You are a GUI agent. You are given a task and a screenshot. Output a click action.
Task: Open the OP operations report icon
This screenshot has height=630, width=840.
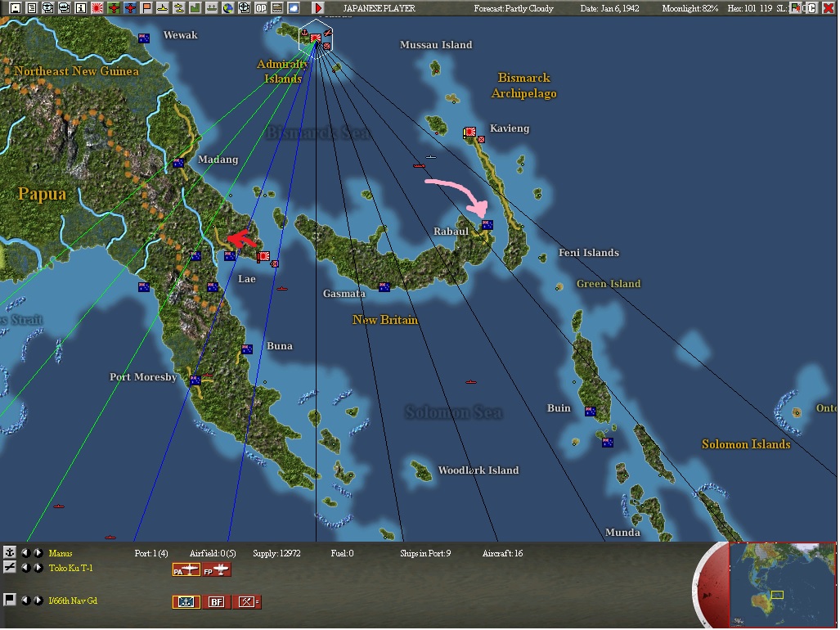(x=260, y=7)
